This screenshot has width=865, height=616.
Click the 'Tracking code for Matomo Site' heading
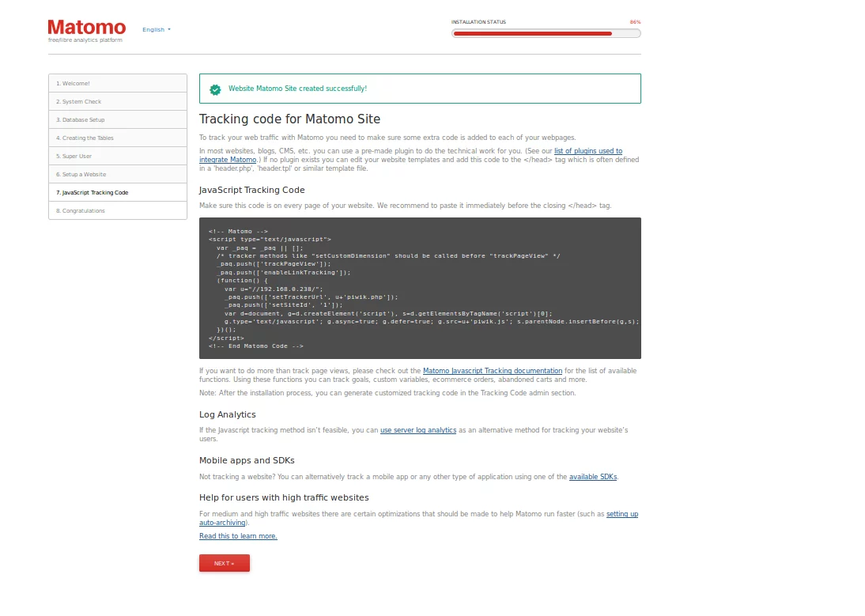click(289, 119)
